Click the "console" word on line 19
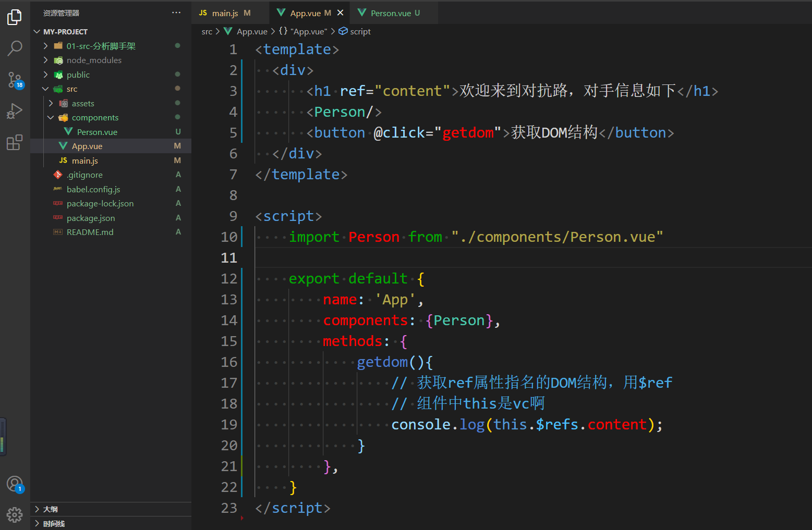 click(421, 425)
